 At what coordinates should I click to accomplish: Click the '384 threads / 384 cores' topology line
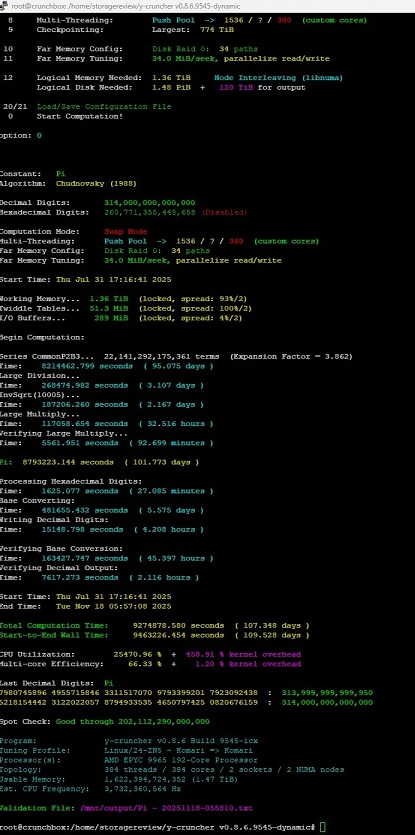point(224,769)
